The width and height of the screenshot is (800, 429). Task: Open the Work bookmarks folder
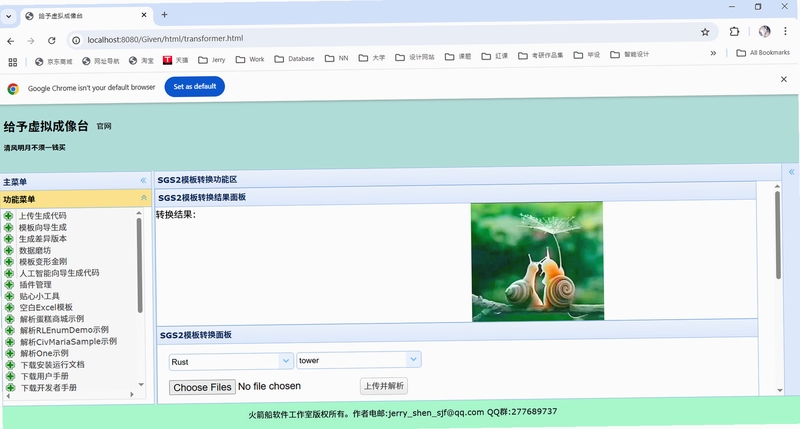pyautogui.click(x=250, y=59)
